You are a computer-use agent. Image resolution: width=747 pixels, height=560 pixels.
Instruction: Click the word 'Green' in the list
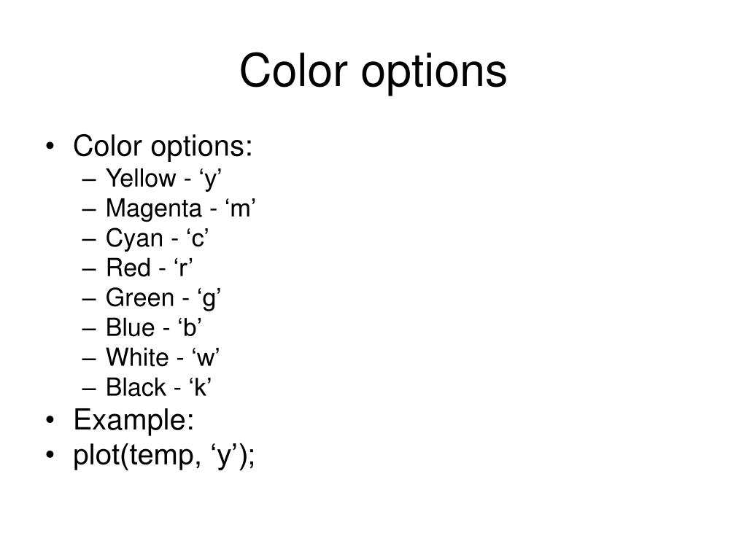click(139, 298)
